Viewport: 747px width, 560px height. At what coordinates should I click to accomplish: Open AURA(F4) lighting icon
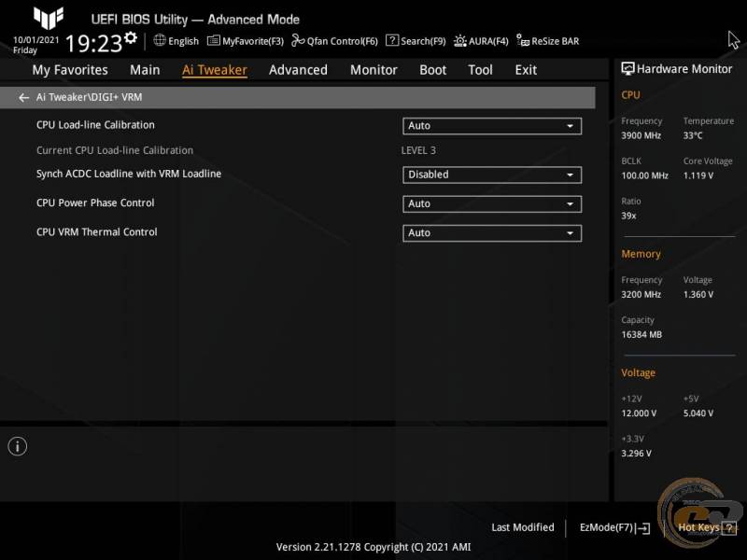[x=459, y=41]
